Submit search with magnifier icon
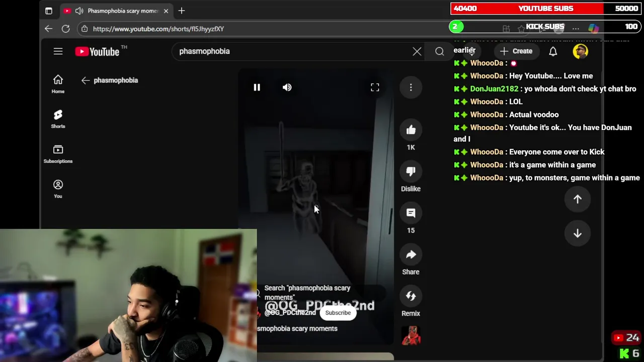This screenshot has width=644, height=362. [x=439, y=51]
